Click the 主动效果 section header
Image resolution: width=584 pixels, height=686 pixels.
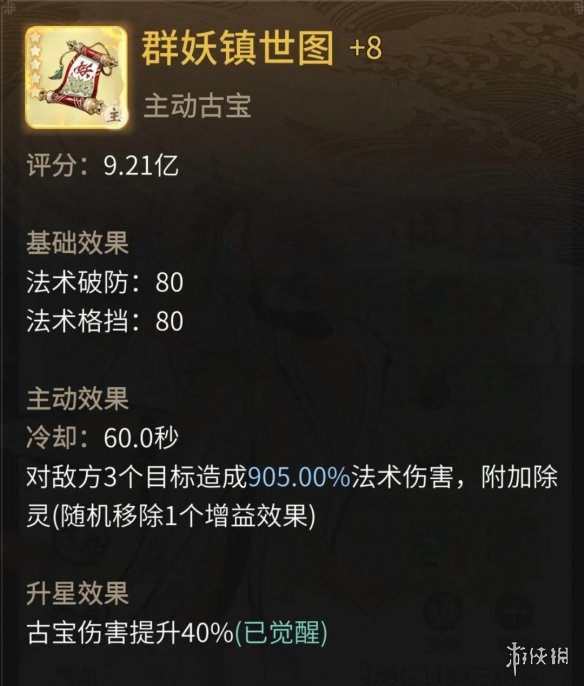coord(77,399)
